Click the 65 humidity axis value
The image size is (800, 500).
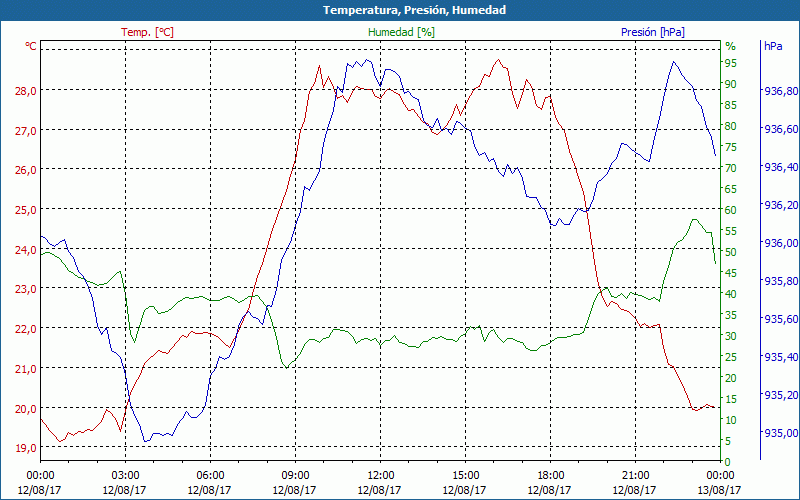[731, 189]
